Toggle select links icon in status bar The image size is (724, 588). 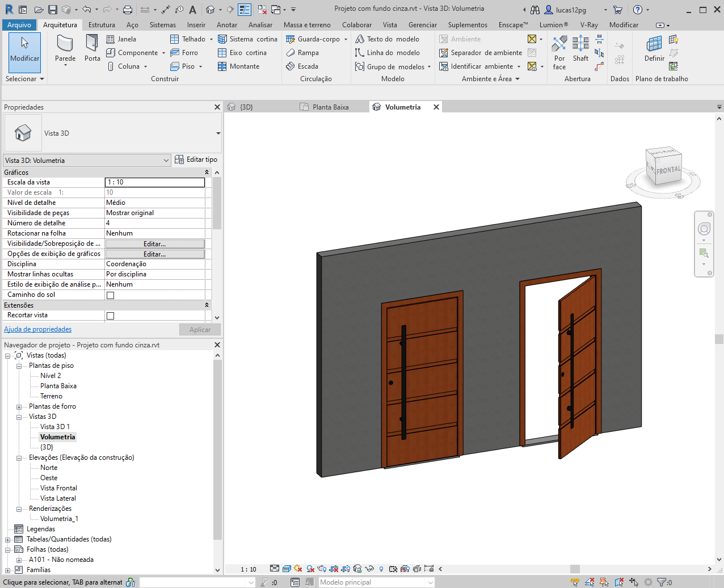point(575,582)
